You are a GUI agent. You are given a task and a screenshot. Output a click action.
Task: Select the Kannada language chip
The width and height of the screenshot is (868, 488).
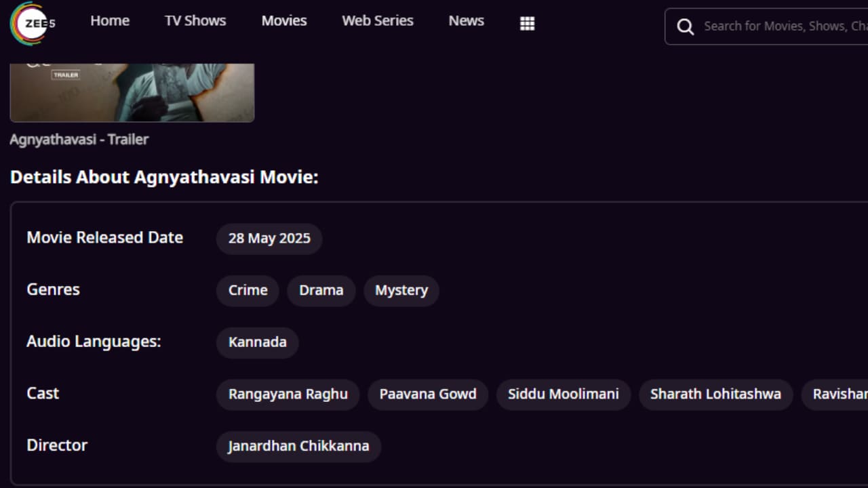pyautogui.click(x=258, y=342)
